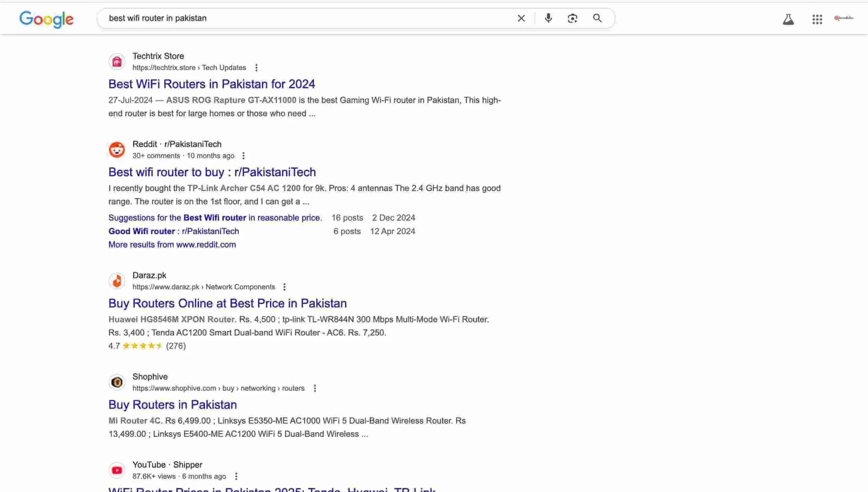Click the Reddit favicon on the second result
The image size is (868, 492).
click(x=117, y=149)
